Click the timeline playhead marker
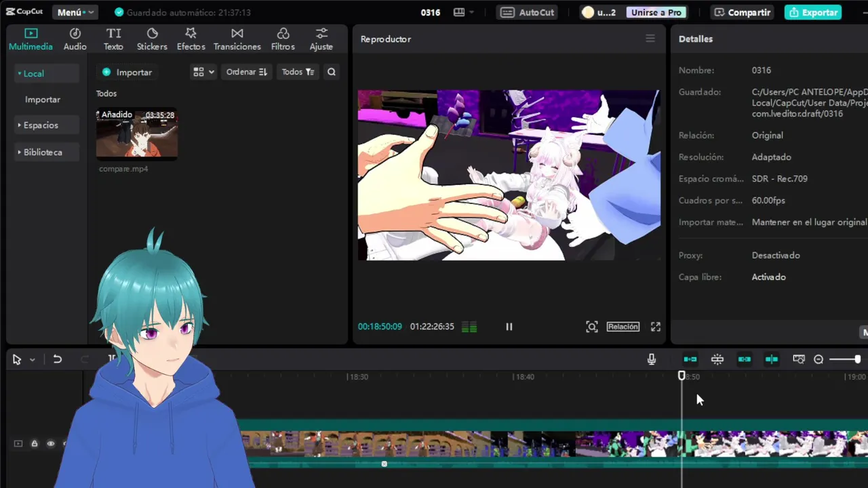The width and height of the screenshot is (868, 488). [x=682, y=375]
